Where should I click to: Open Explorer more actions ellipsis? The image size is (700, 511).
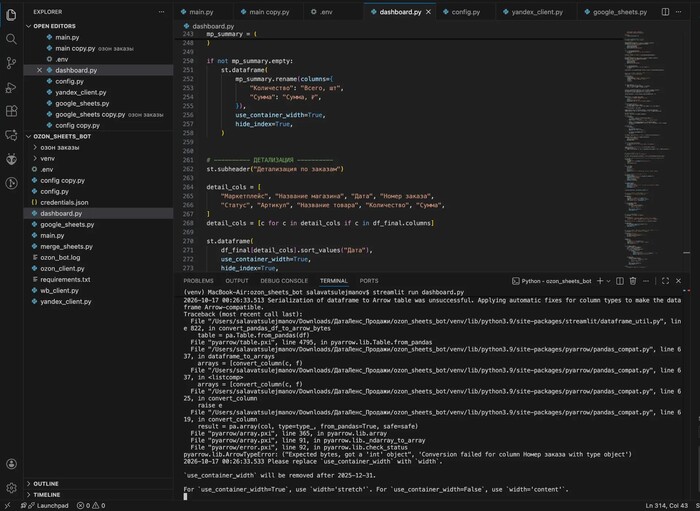(161, 12)
